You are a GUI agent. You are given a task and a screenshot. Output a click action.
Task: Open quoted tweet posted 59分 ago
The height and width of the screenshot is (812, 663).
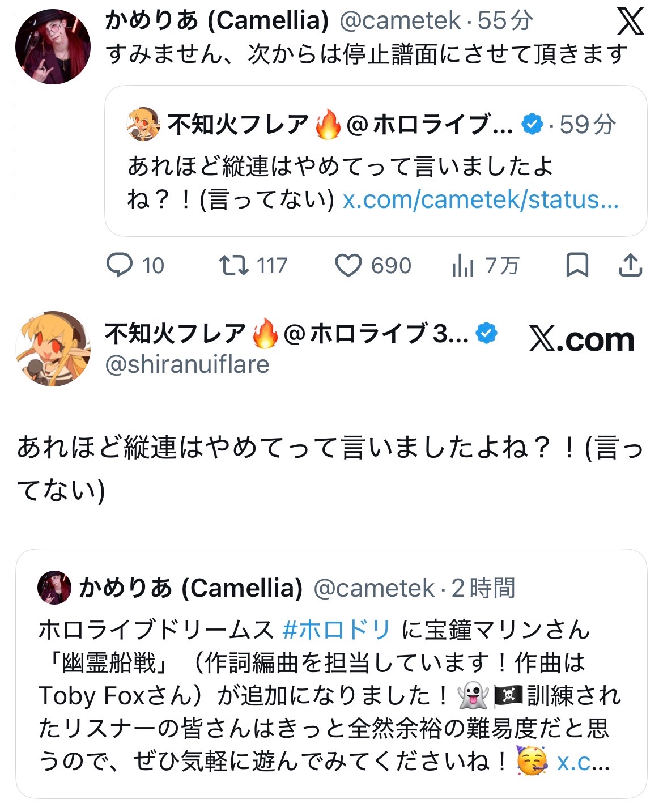pyautogui.click(x=376, y=161)
